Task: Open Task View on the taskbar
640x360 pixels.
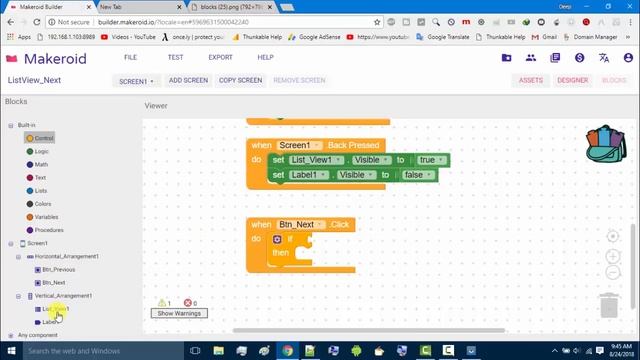Action: coord(195,351)
